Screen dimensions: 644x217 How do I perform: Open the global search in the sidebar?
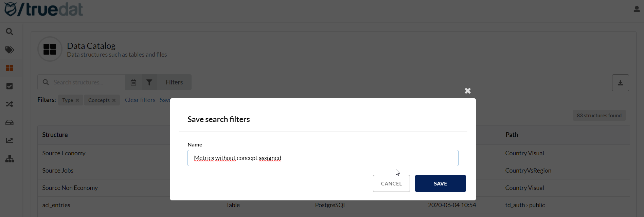(x=10, y=31)
